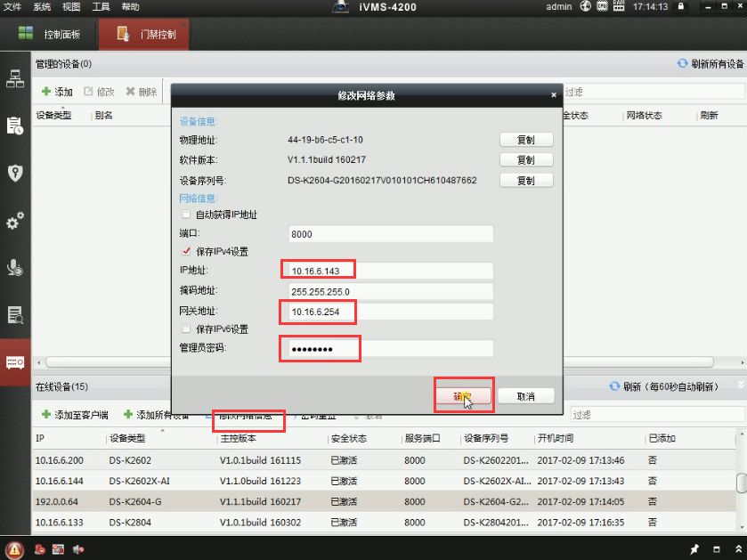This screenshot has height=560, width=747.
Task: Click the online devices vertical scrollbar
Action: (x=741, y=482)
